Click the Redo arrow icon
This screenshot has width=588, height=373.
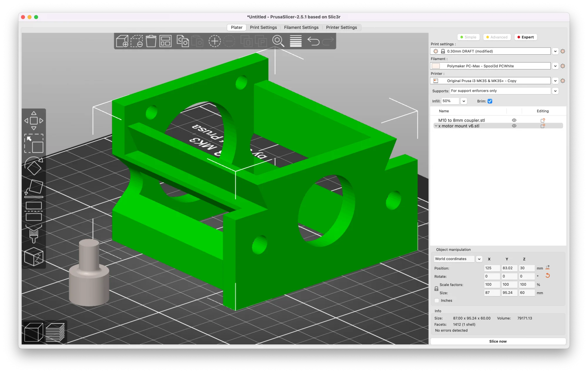pyautogui.click(x=328, y=41)
